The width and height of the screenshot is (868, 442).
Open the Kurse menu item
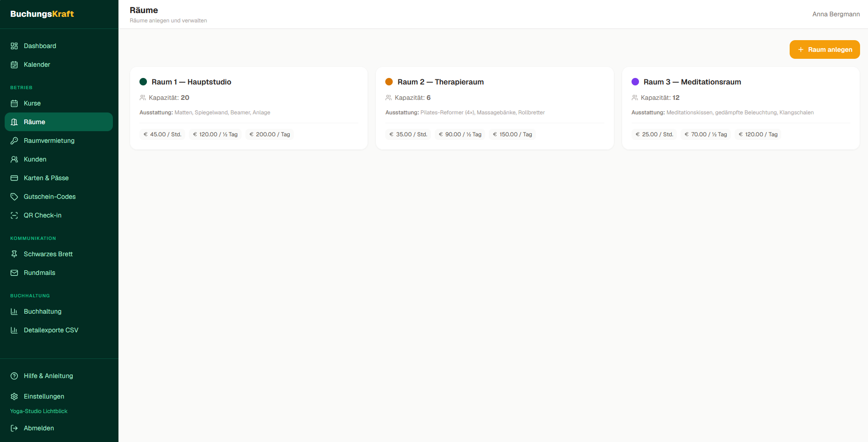click(59, 103)
